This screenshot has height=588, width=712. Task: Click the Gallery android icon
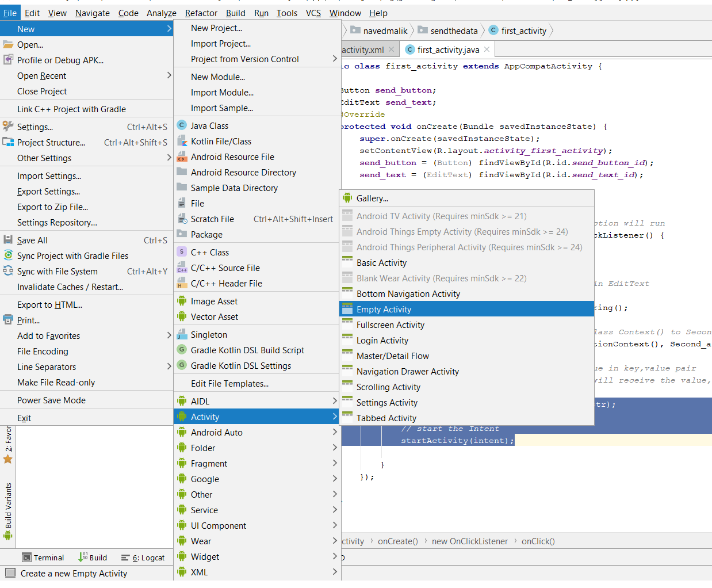(x=347, y=198)
